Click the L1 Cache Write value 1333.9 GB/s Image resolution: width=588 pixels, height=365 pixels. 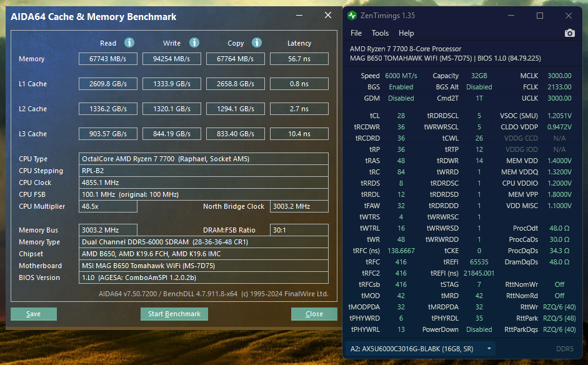[x=172, y=84]
